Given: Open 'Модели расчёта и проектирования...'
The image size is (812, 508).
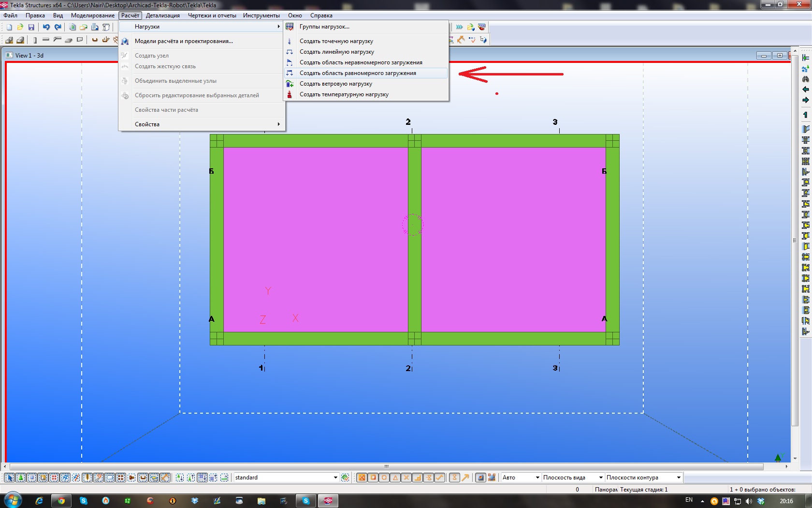Looking at the screenshot, I should [x=184, y=41].
